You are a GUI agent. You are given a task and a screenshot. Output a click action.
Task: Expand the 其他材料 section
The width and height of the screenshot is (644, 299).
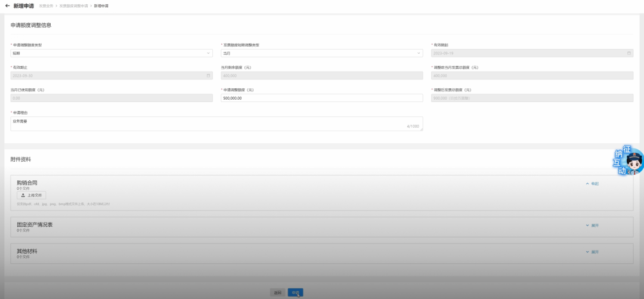(x=592, y=252)
